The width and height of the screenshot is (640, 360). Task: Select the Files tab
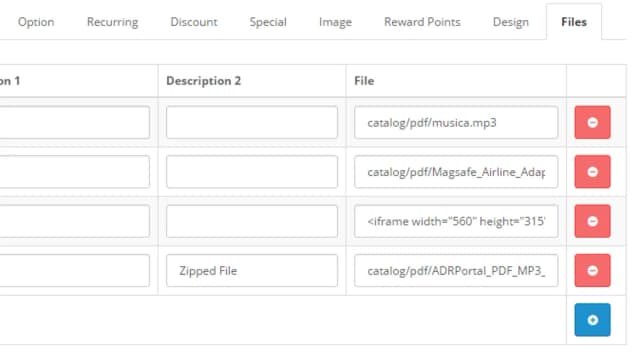tap(574, 22)
